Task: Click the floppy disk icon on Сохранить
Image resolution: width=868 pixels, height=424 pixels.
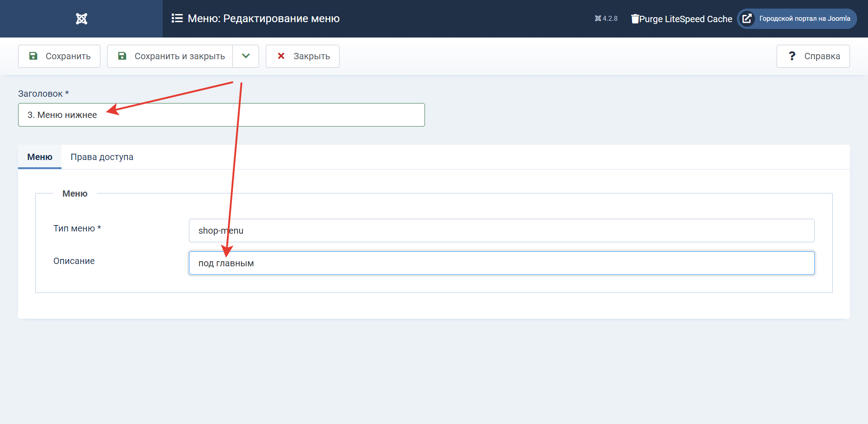Action: 33,56
